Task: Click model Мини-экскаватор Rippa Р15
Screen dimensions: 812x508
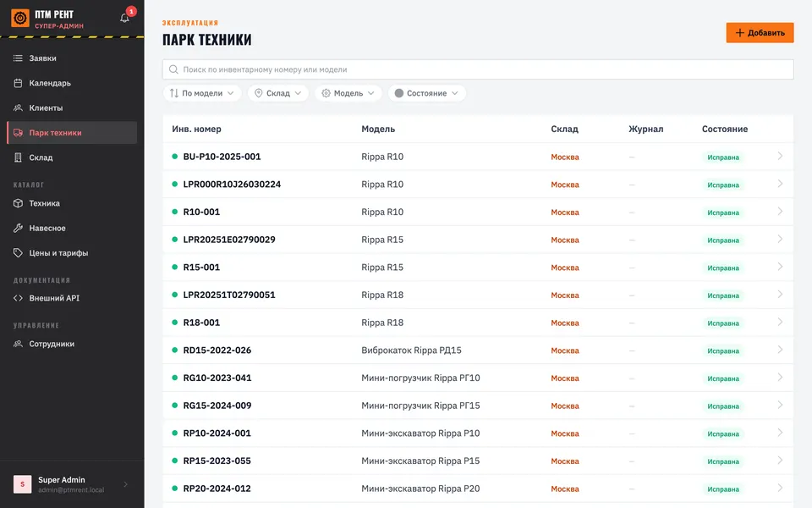Action: (420, 461)
